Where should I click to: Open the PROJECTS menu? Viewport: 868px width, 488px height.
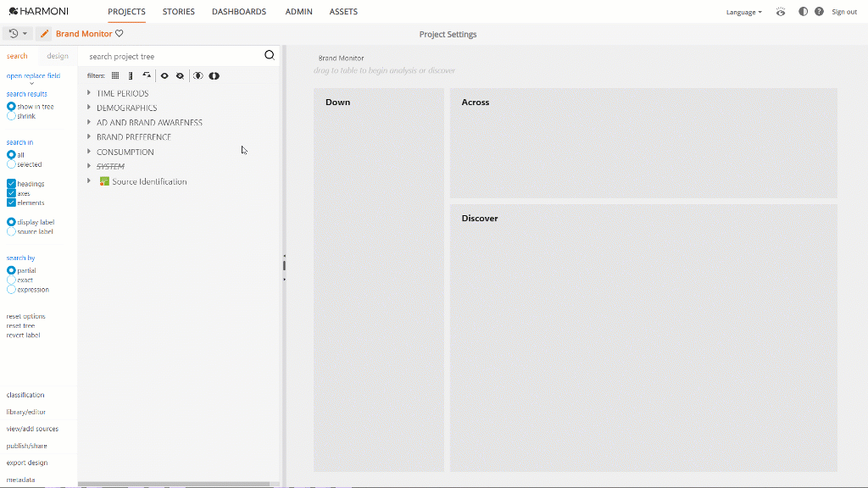(x=127, y=12)
